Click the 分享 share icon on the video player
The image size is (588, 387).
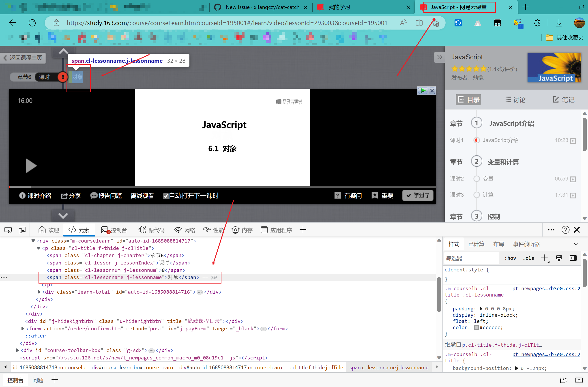point(64,196)
